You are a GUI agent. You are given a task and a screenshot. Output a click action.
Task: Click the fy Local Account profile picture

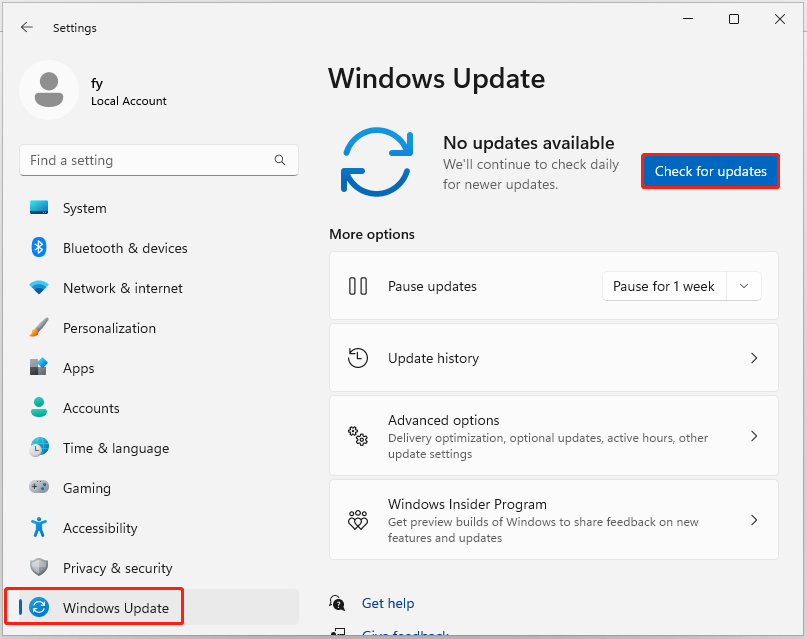[49, 90]
